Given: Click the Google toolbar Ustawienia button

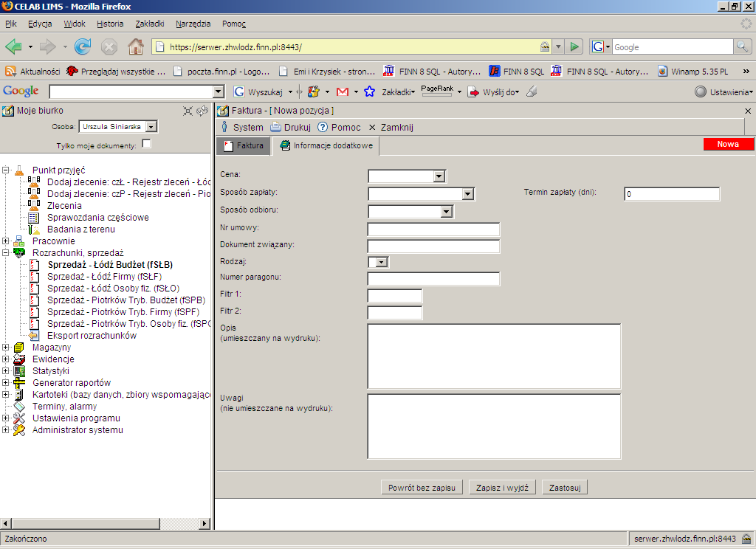Looking at the screenshot, I should coord(724,91).
